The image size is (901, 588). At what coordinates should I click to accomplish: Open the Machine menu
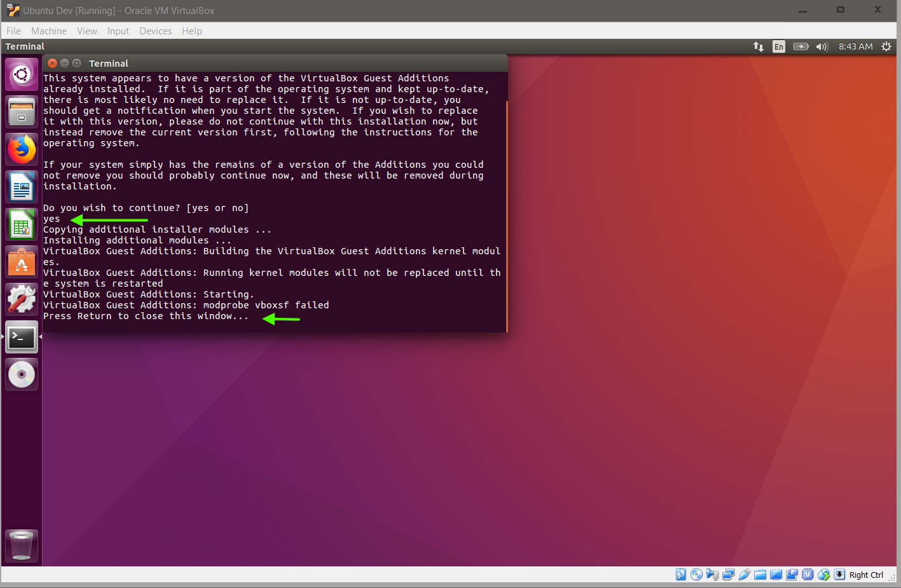[x=49, y=31]
